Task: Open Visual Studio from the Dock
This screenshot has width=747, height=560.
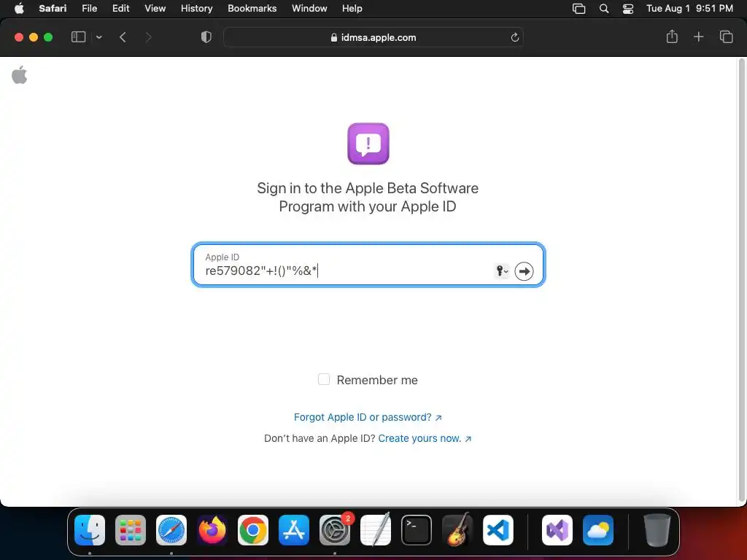Action: [557, 530]
